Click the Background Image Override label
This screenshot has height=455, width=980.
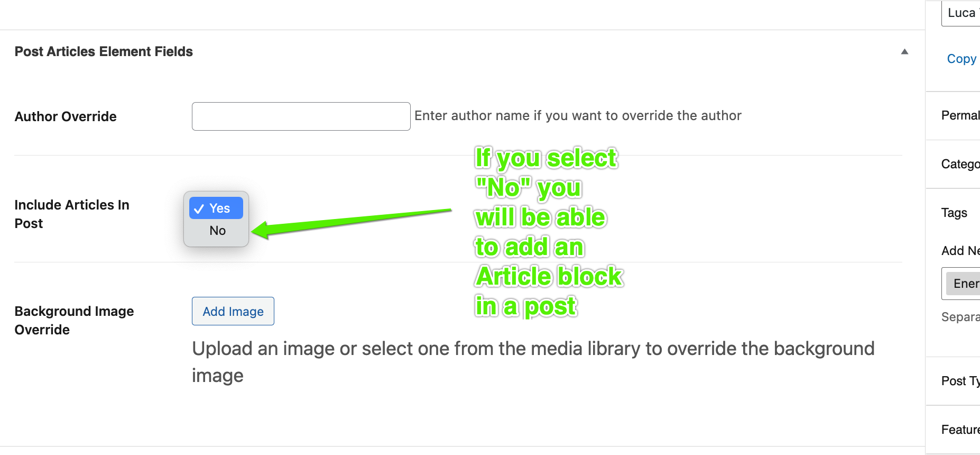(74, 320)
